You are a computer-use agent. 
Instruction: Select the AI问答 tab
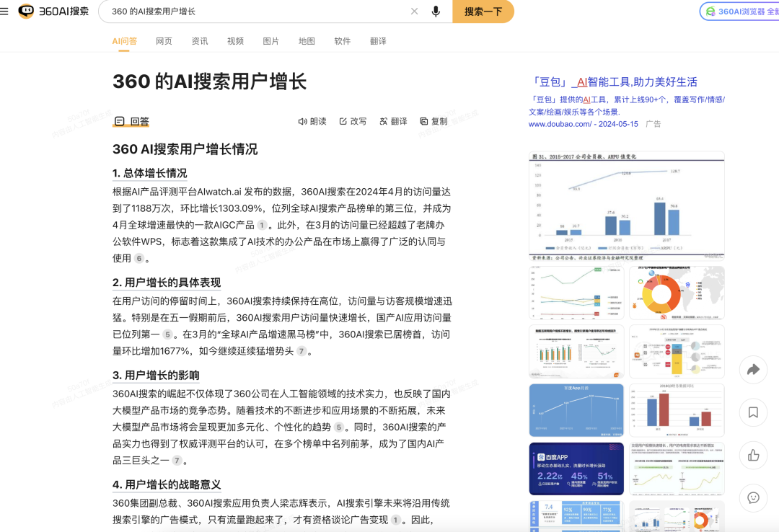pos(124,41)
